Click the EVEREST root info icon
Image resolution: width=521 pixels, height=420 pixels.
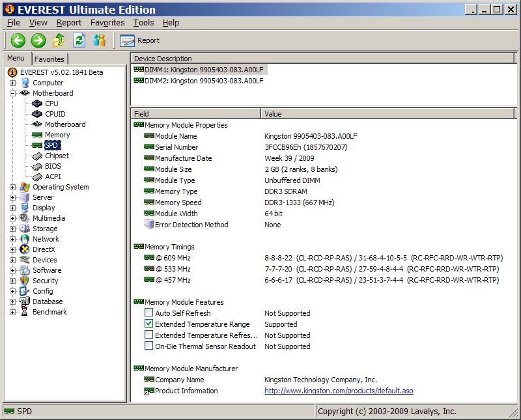point(12,72)
